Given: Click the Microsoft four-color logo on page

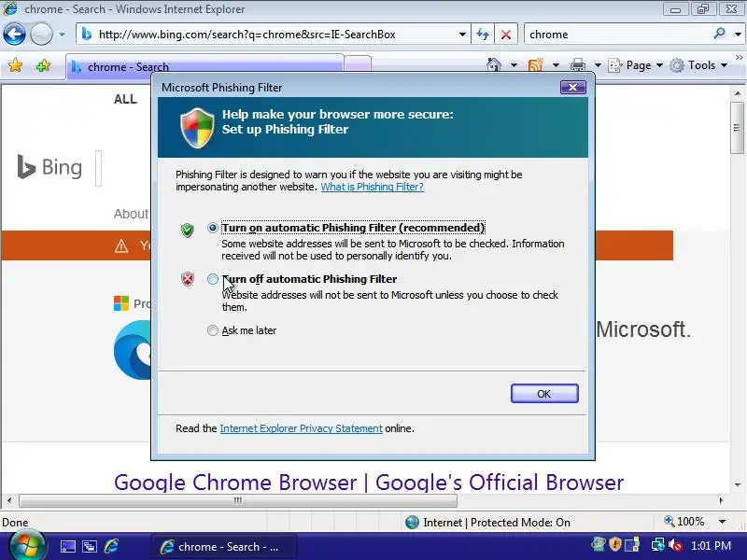Looking at the screenshot, I should 121,303.
